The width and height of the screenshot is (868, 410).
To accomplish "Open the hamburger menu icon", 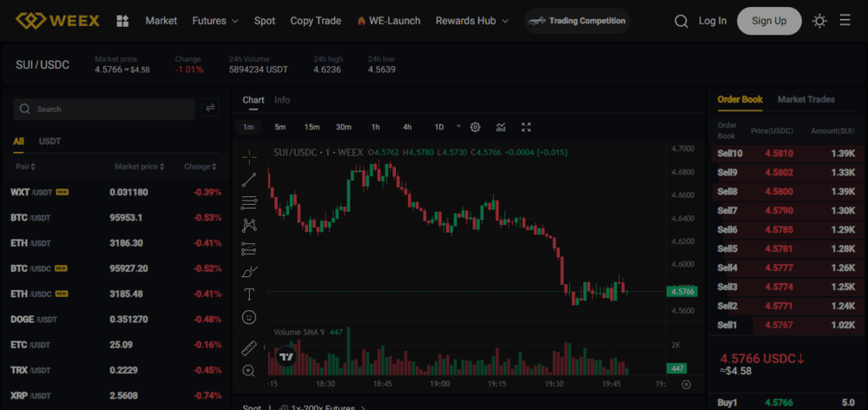I will tap(845, 21).
